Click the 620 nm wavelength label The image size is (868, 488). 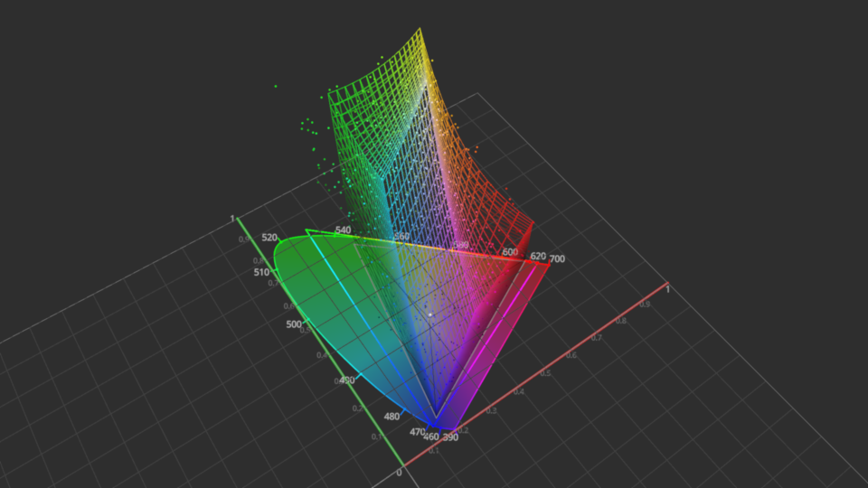(x=538, y=256)
